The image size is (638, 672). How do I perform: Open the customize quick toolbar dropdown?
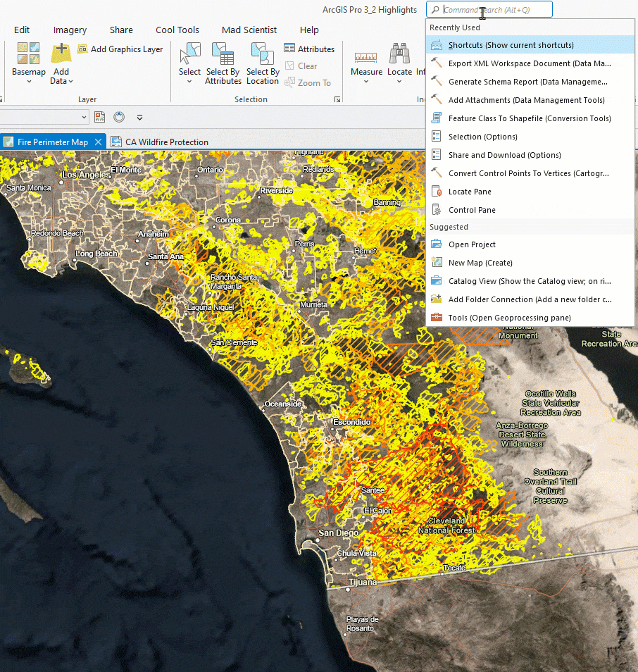(x=139, y=117)
